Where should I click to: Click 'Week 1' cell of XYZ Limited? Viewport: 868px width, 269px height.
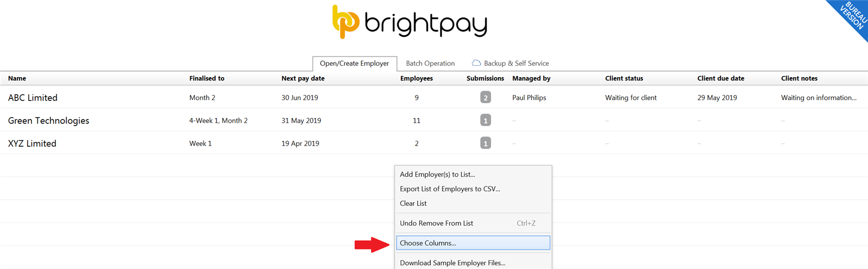tap(200, 143)
